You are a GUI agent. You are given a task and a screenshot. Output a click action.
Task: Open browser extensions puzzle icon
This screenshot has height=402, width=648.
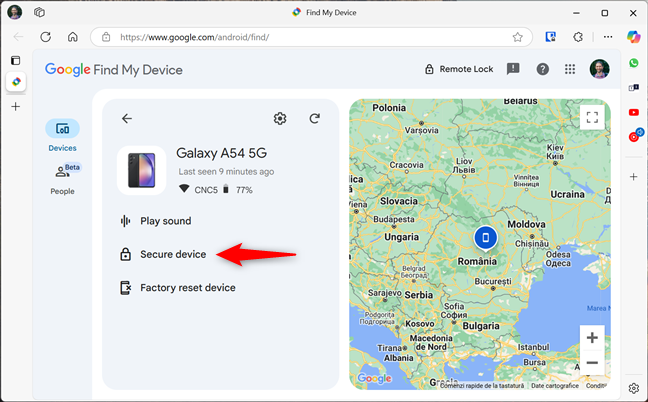(578, 37)
